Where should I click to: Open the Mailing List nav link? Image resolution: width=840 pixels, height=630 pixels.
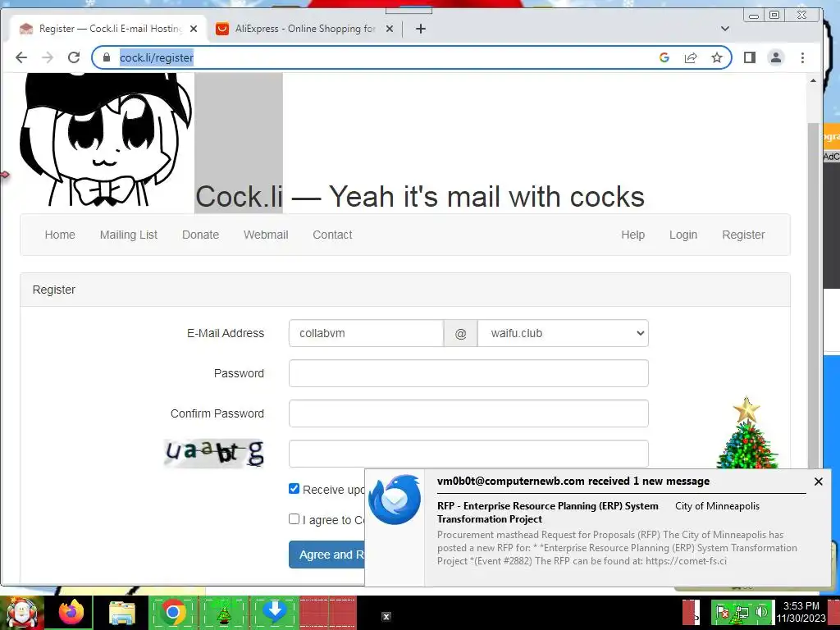129,235
